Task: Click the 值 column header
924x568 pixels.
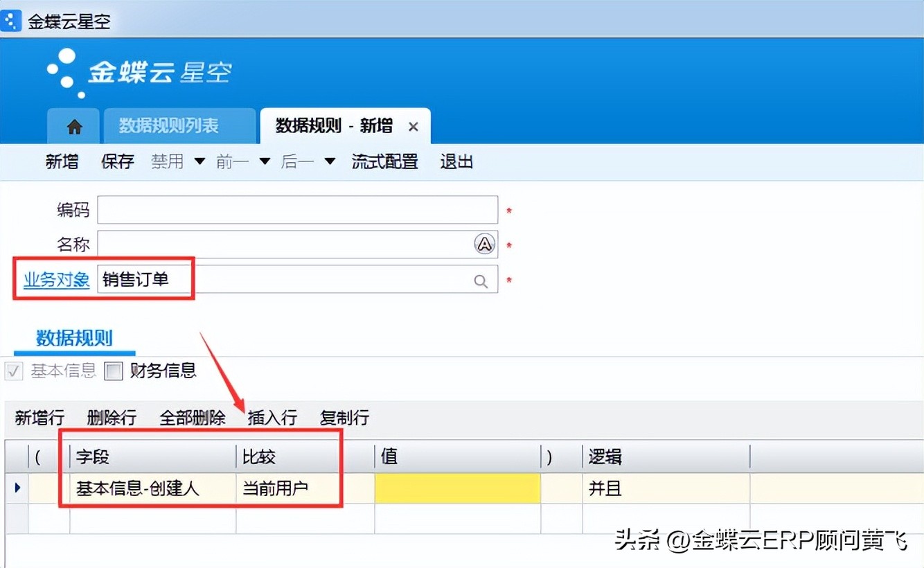Action: click(458, 456)
